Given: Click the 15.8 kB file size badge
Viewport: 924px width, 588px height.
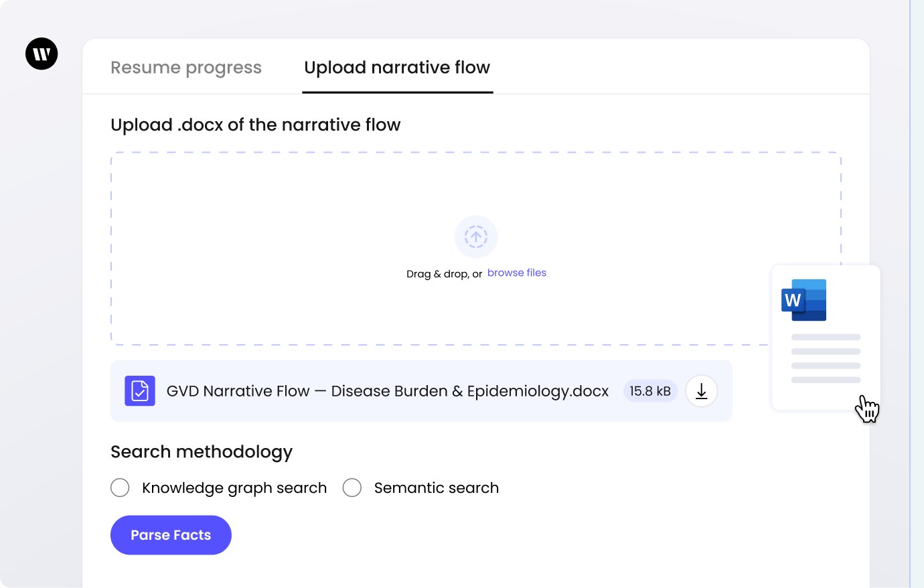Looking at the screenshot, I should pos(650,391).
